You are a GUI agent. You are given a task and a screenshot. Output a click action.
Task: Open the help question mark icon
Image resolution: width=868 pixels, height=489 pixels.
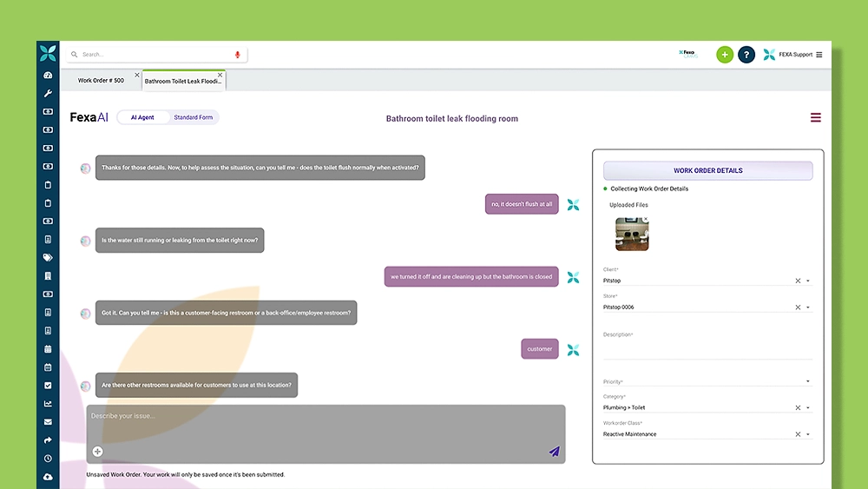tap(746, 54)
